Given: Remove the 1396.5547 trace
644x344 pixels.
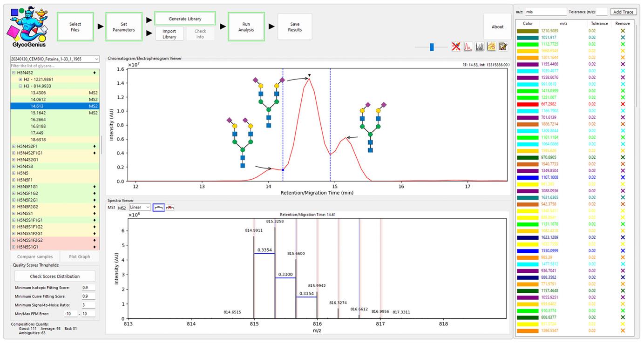Looking at the screenshot, I should tap(623, 331).
